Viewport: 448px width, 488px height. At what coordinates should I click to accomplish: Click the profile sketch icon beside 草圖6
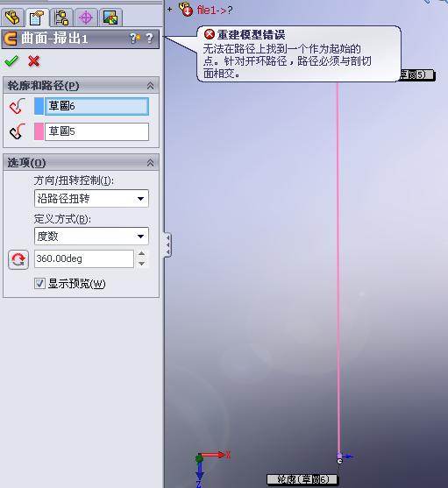point(18,106)
